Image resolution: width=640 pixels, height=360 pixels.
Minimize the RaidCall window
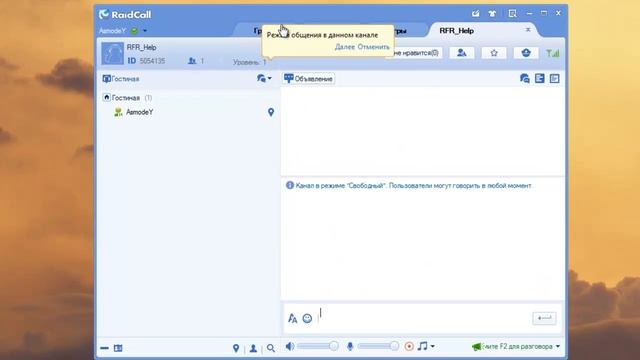pyautogui.click(x=529, y=13)
